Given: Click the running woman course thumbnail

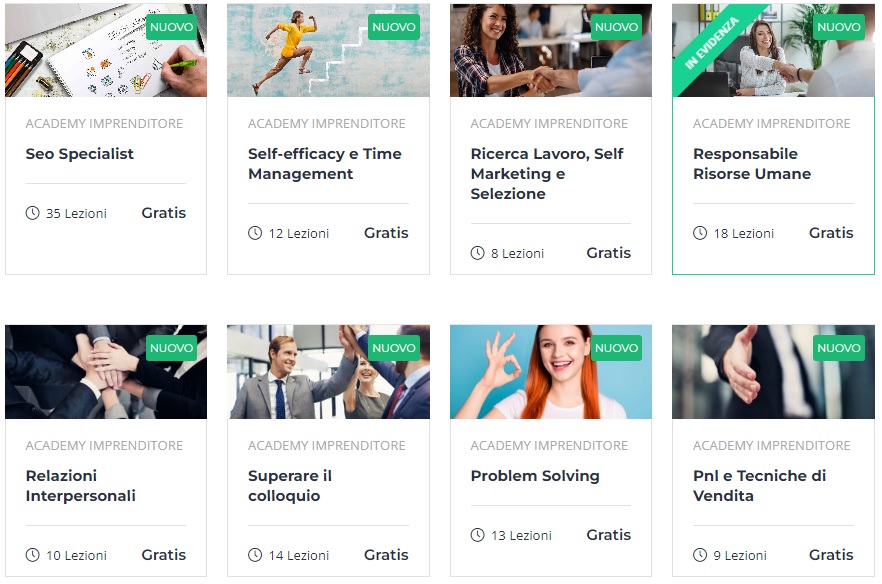Looking at the screenshot, I should click(x=328, y=50).
